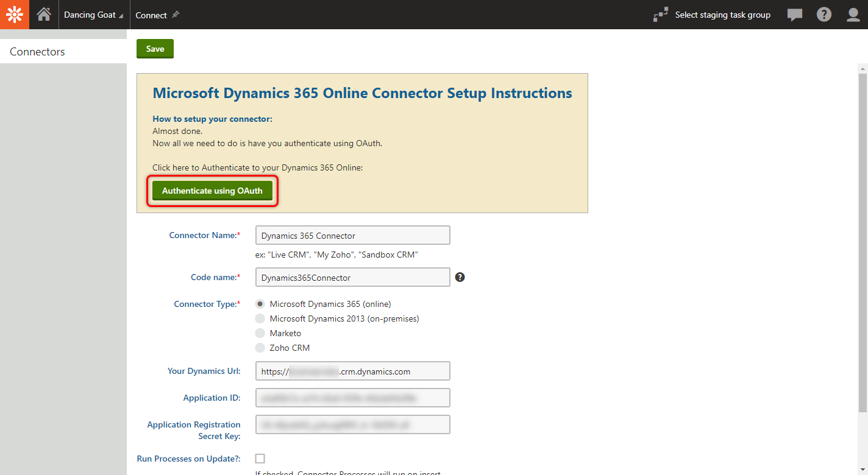Click the Connect breadcrumb title
Image resolution: width=868 pixels, height=475 pixels.
pos(151,15)
